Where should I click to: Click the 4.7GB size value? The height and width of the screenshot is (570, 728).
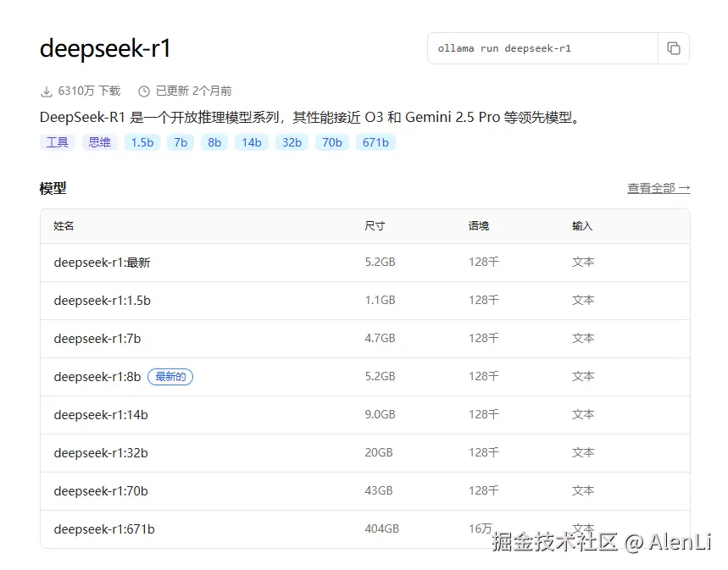(x=381, y=339)
